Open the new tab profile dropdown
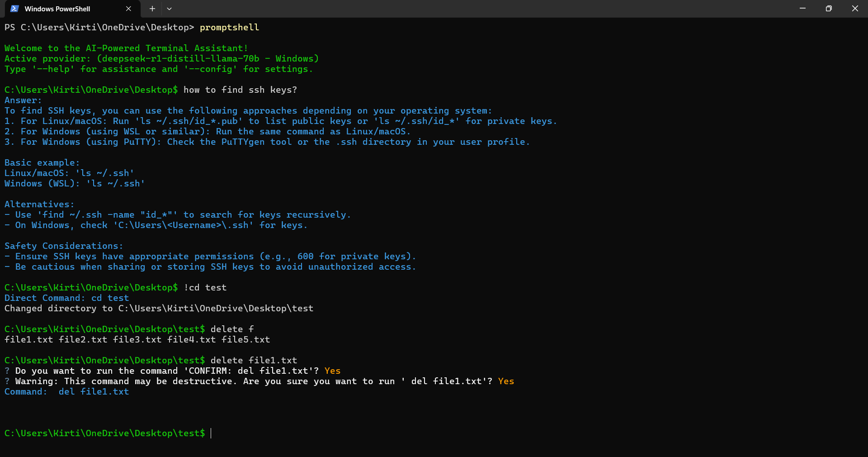This screenshot has width=868, height=457. coord(169,9)
